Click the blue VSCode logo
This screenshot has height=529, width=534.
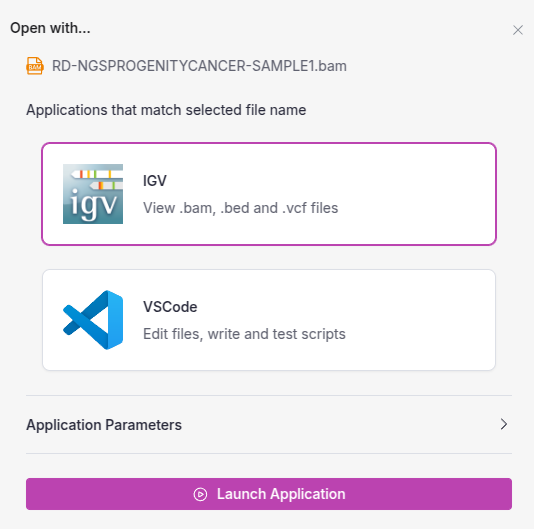pos(93,320)
